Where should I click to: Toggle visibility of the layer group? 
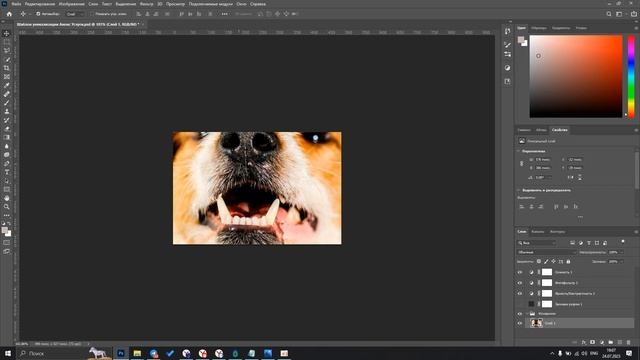tap(520, 314)
